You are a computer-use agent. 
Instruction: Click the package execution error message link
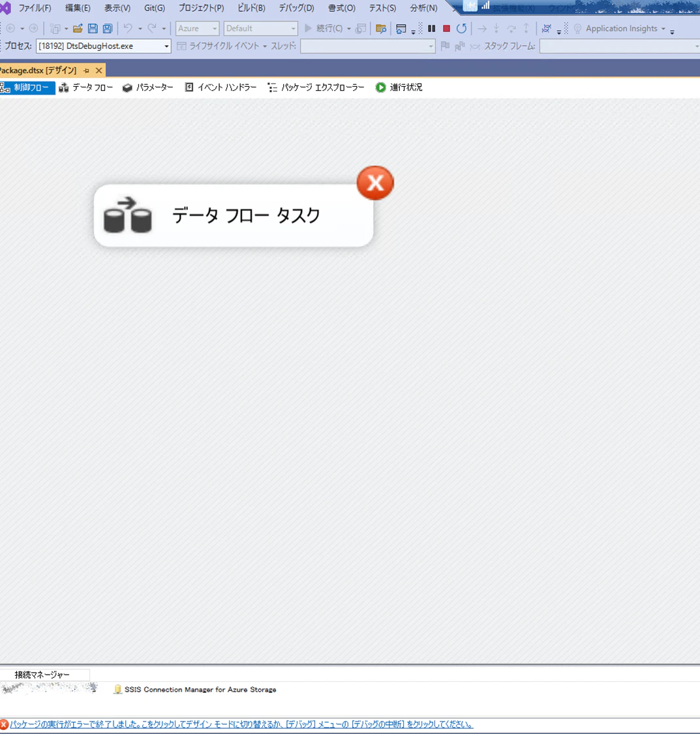241,724
